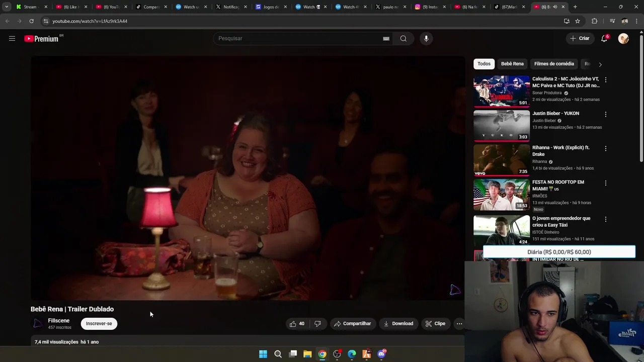Open more actions ellipsis below video
Viewport: 644px width, 362px height.
[x=459, y=324]
